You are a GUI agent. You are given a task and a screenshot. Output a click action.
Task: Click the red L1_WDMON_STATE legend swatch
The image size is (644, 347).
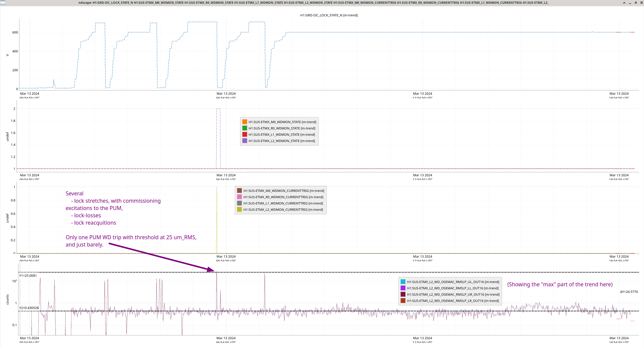[x=245, y=134]
